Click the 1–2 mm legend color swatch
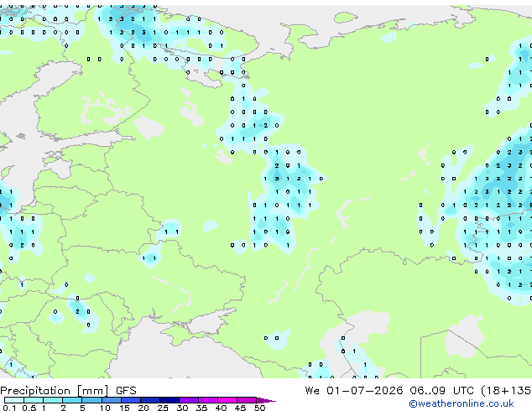532x411 pixels. click(x=53, y=400)
